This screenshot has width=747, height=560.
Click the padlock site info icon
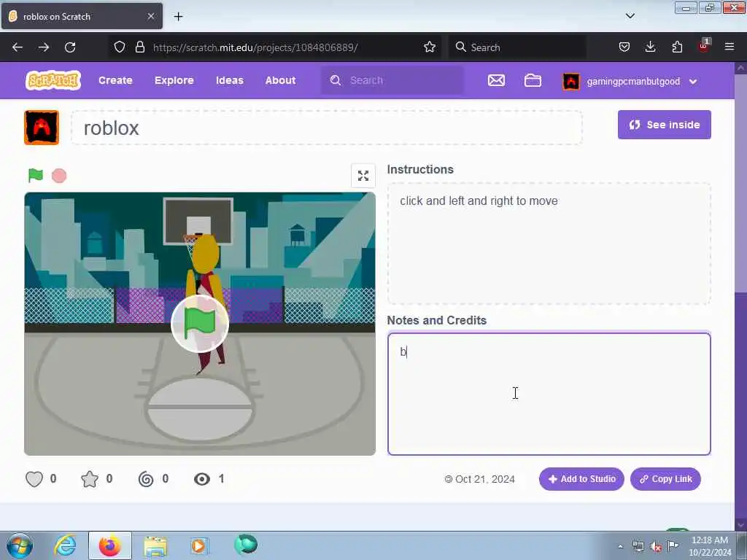(139, 47)
